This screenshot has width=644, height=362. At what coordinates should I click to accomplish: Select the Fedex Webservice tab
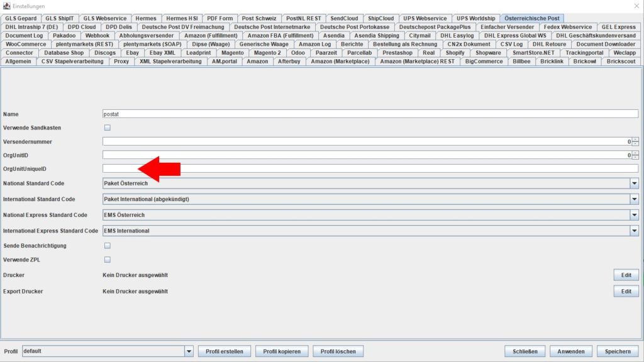[x=568, y=27]
